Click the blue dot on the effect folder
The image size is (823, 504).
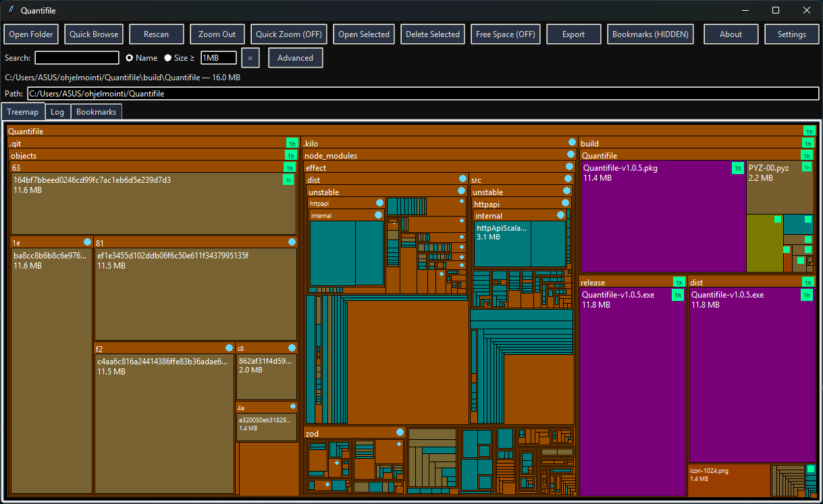click(x=569, y=167)
